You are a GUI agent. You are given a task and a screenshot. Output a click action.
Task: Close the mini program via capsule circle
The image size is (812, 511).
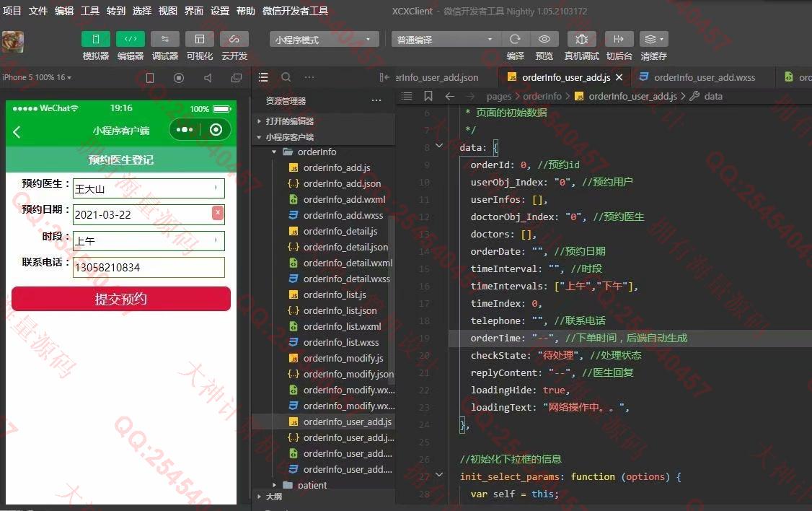(216, 130)
